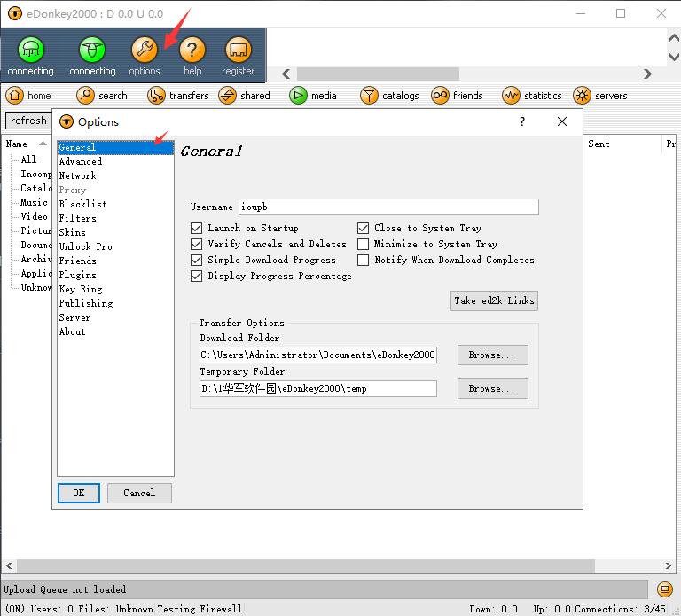This screenshot has width=681, height=616.
Task: Confirm with the OK button
Action: (x=79, y=493)
